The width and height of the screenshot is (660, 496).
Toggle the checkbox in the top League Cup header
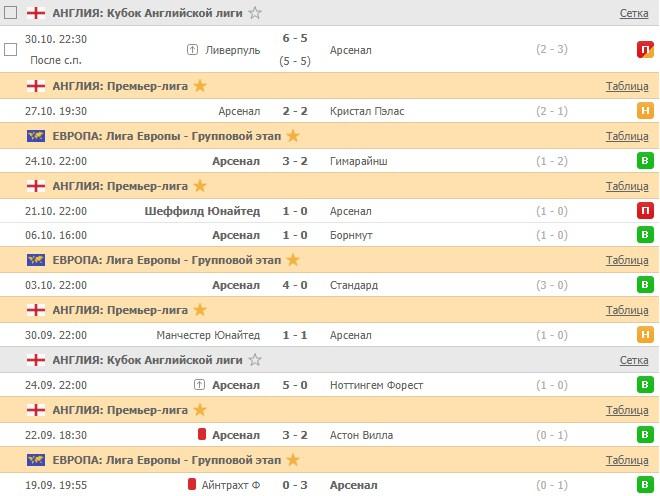coord(11,13)
